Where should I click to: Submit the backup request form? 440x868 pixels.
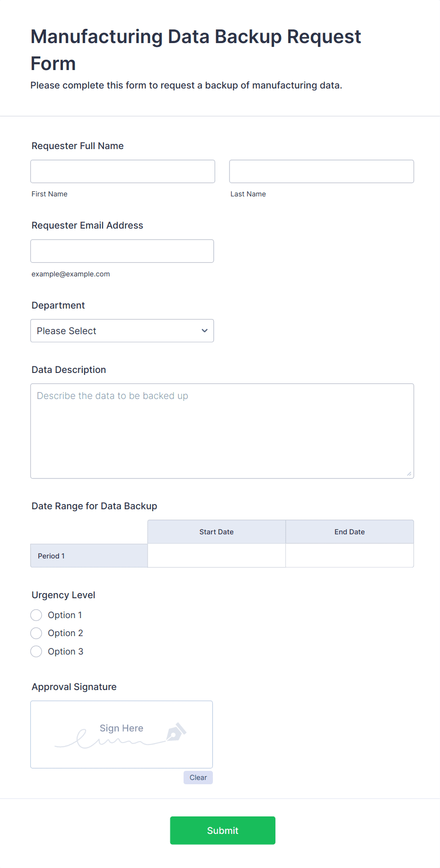(223, 831)
